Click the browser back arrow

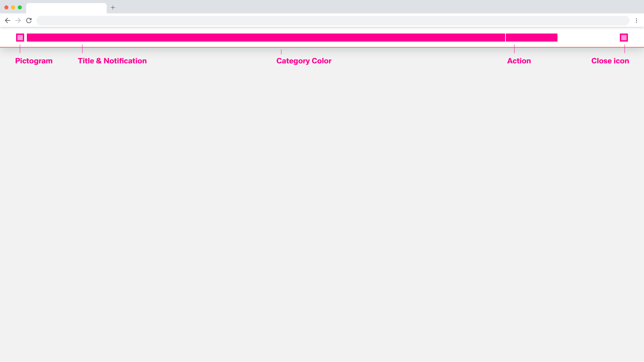coord(7,20)
